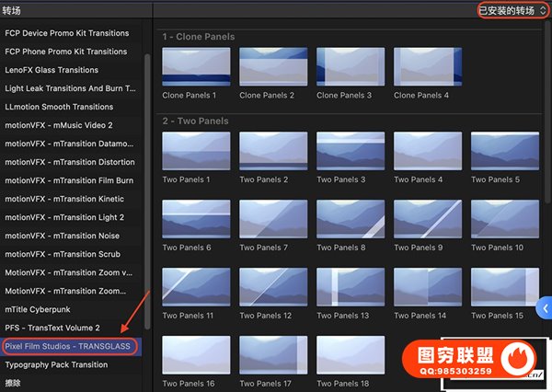552x392 pixels.
Task: Pick the Two Panels 1 transition
Action: pyautogui.click(x=196, y=151)
